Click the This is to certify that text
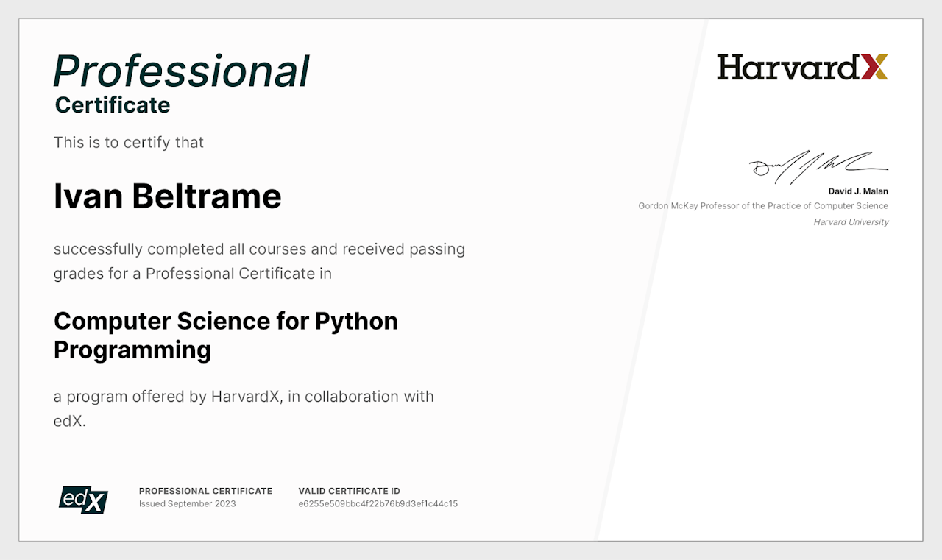This screenshot has height=560, width=942. tap(128, 142)
